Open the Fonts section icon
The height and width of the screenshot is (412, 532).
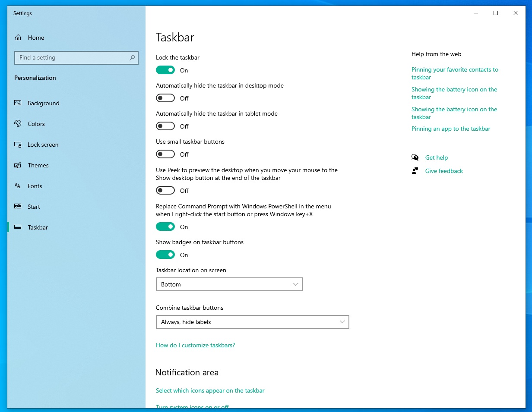(x=18, y=186)
